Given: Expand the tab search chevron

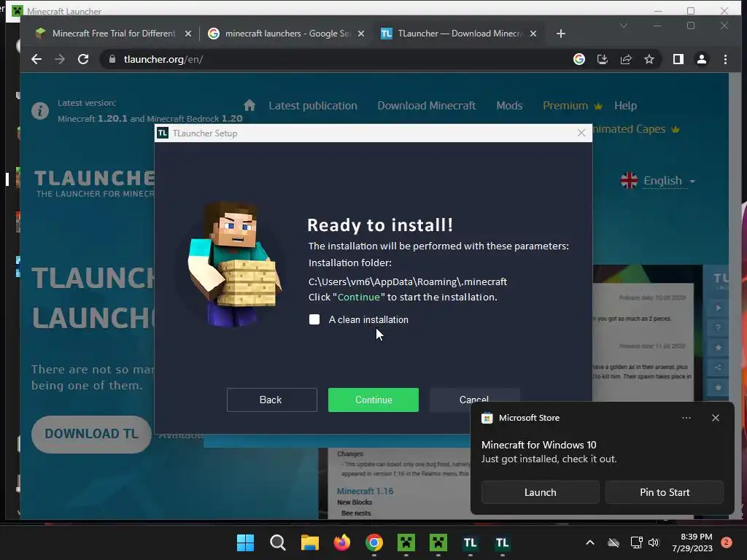Looking at the screenshot, I should click(624, 26).
